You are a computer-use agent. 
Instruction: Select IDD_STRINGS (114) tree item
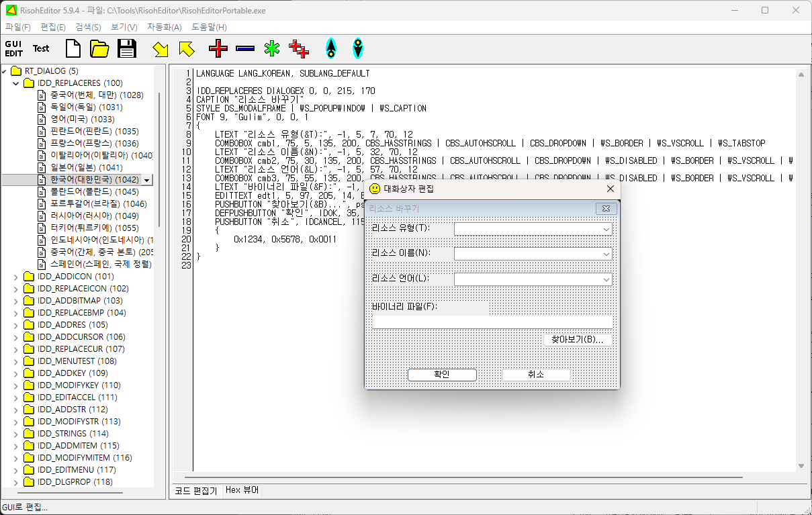[73, 434]
